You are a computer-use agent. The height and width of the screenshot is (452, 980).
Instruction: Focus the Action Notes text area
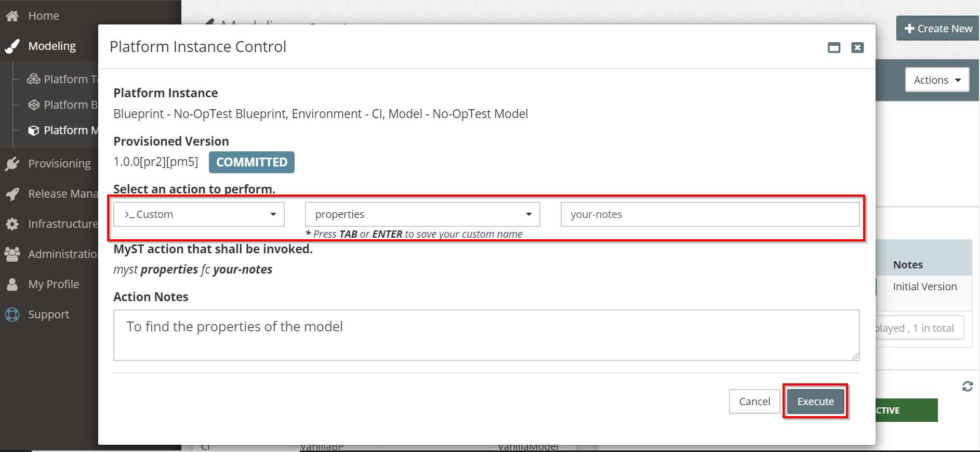(x=486, y=335)
